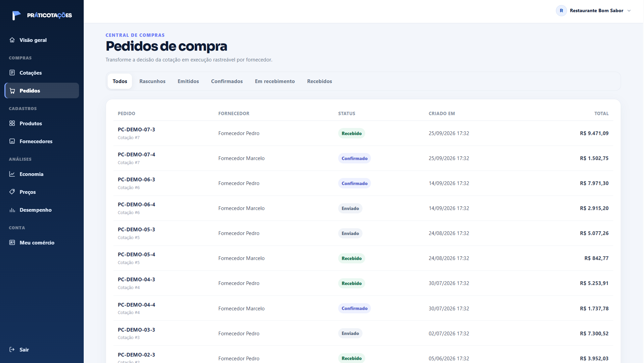Click the R user avatar
This screenshot has height=363, width=644.
[x=561, y=10]
